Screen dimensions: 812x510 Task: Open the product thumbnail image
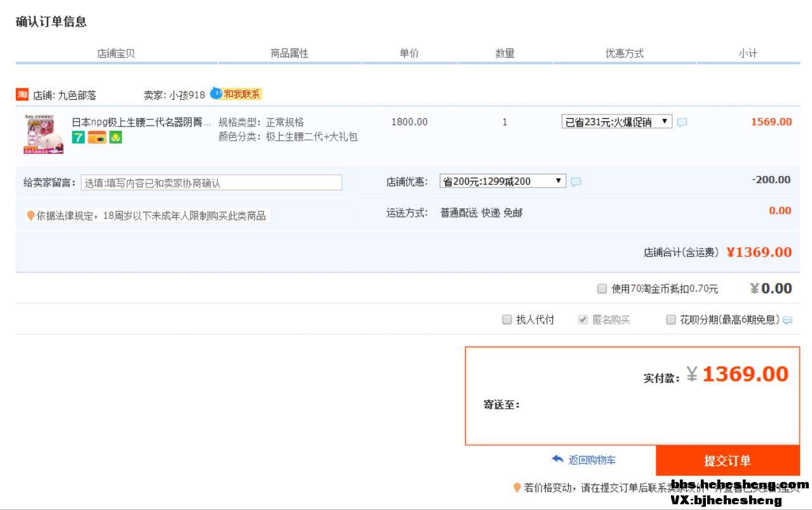pos(43,134)
